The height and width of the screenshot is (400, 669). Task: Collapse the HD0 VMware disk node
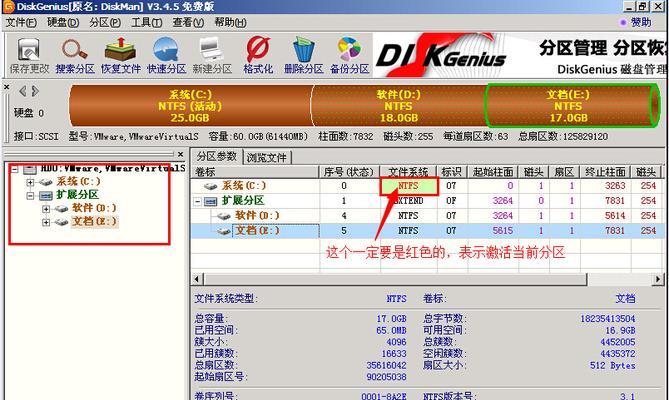pyautogui.click(x=15, y=169)
